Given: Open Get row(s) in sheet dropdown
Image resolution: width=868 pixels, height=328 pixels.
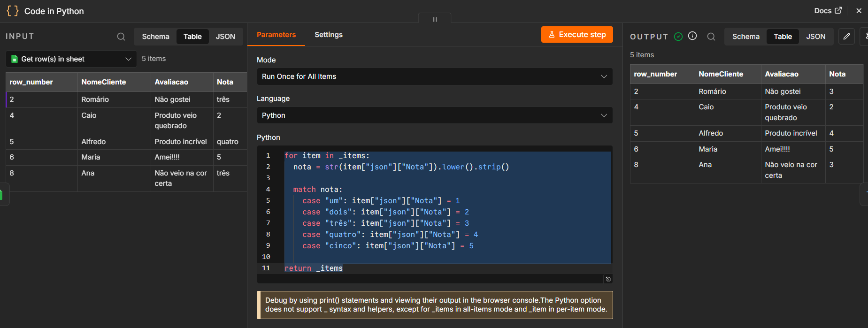Looking at the screenshot, I should (x=71, y=59).
